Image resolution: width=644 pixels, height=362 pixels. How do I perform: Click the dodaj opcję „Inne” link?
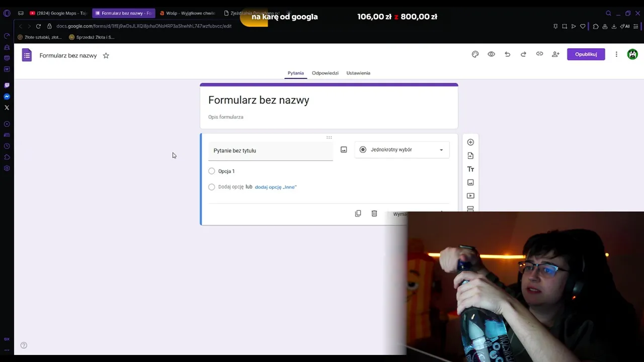pos(276,187)
